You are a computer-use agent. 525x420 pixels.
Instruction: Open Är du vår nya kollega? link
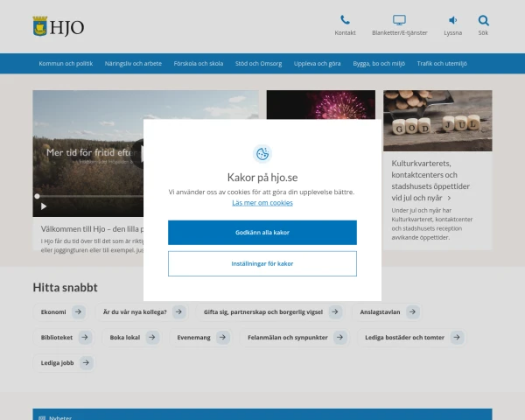[142, 311]
